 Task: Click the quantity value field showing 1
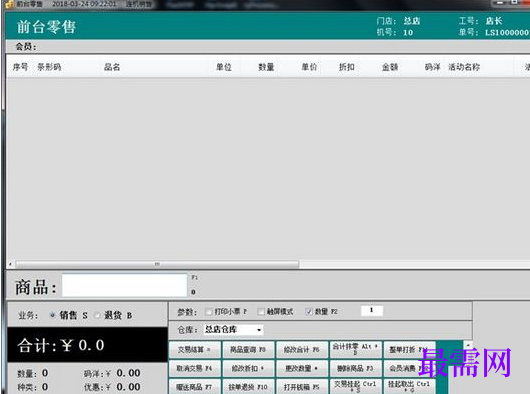(372, 310)
